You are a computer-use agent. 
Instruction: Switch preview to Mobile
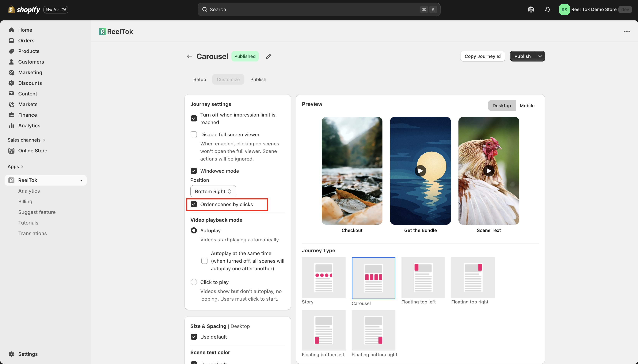527,106
